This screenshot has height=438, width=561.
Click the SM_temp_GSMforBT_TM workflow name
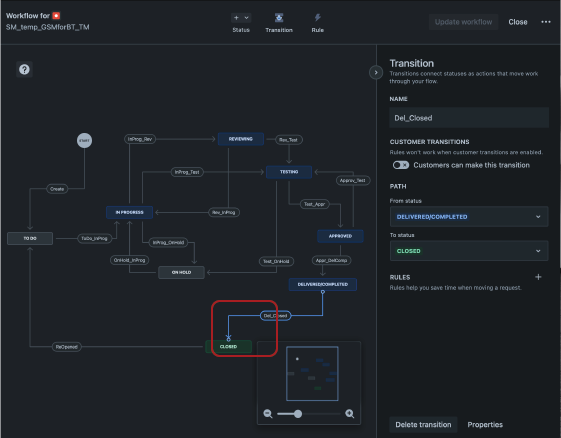(x=48, y=27)
